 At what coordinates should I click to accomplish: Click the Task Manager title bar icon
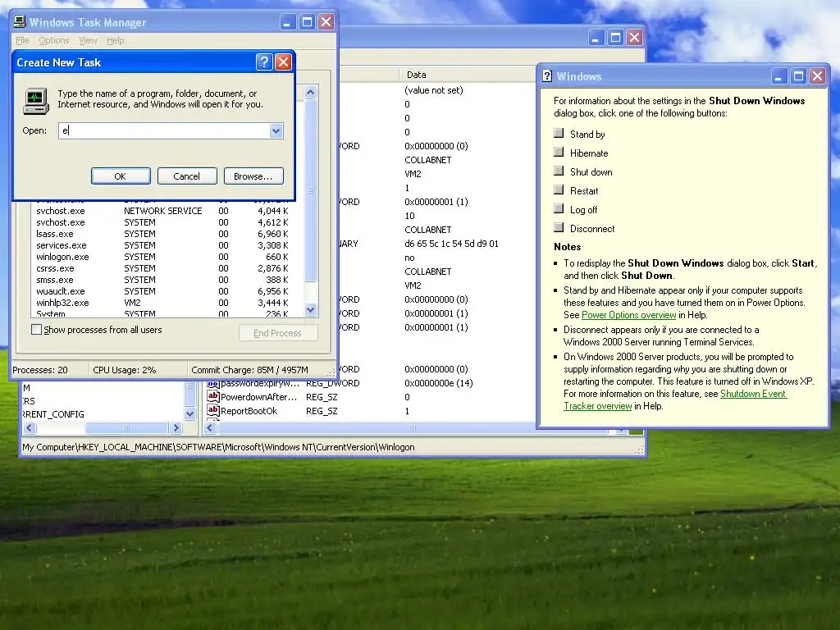tap(20, 21)
